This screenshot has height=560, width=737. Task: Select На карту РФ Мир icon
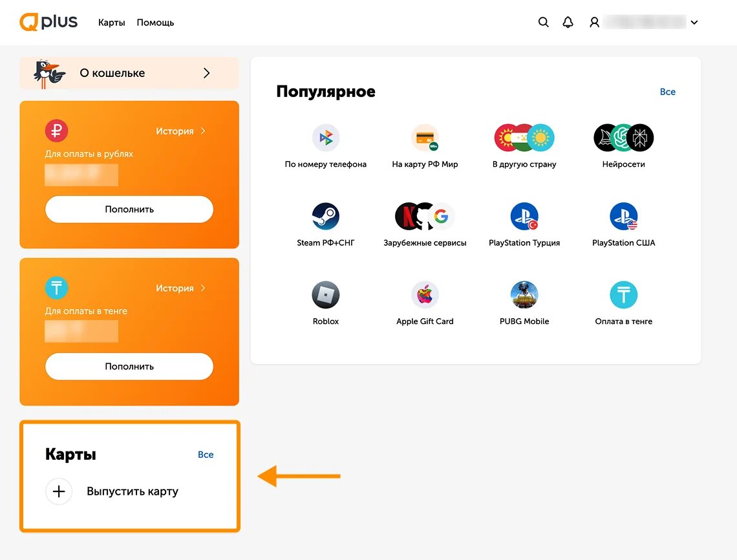pos(425,138)
